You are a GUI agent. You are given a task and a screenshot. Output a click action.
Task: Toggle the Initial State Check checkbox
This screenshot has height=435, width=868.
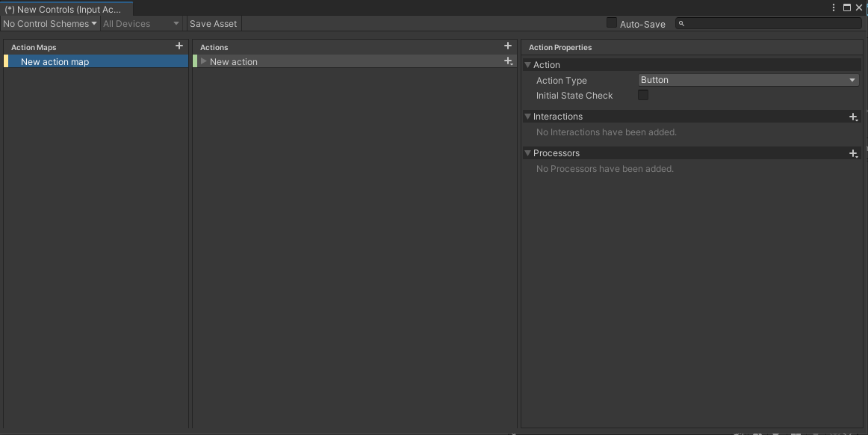click(643, 96)
